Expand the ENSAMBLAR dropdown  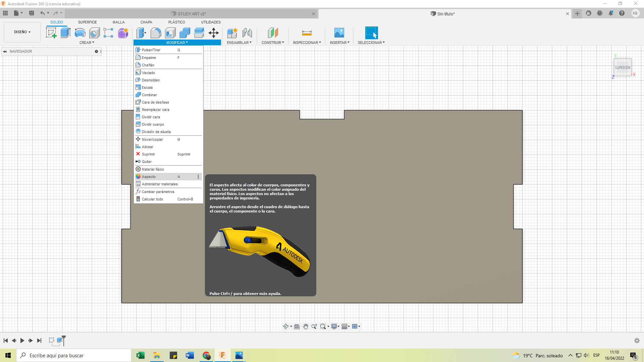239,43
